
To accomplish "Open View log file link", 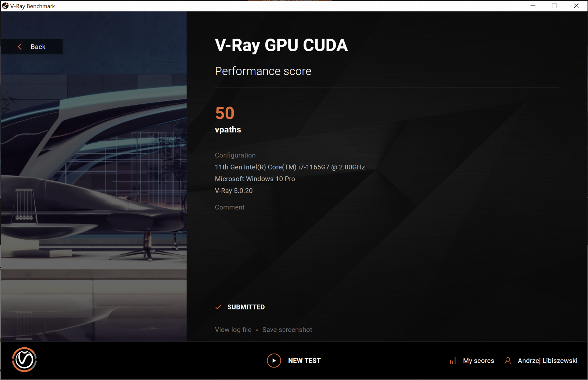I will point(233,330).
